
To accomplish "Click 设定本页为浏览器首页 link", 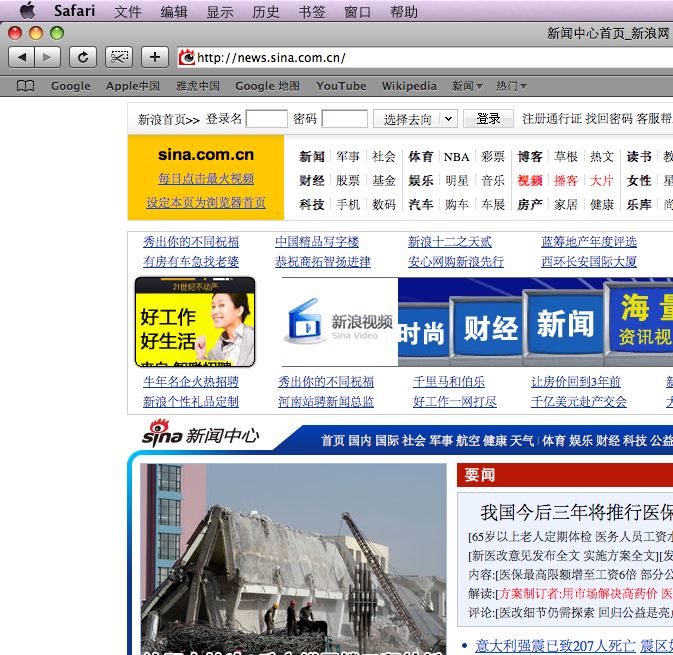I will click(x=206, y=203).
